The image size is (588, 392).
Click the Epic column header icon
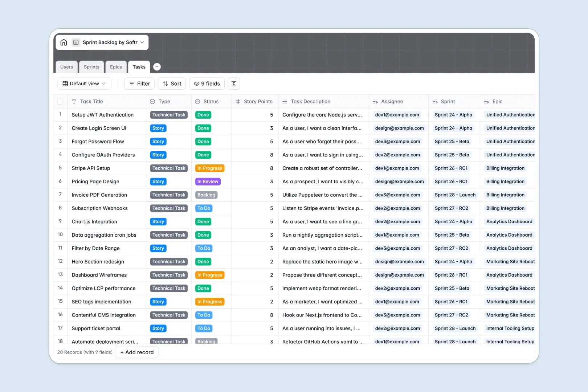pos(486,101)
